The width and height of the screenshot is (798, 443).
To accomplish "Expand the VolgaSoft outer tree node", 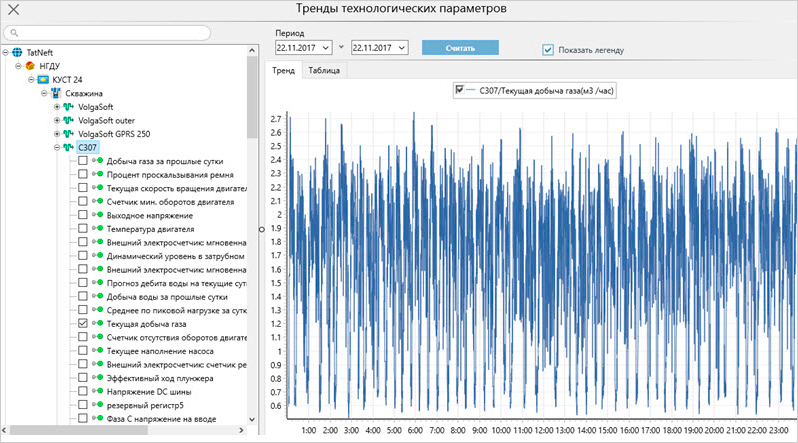I will click(57, 120).
